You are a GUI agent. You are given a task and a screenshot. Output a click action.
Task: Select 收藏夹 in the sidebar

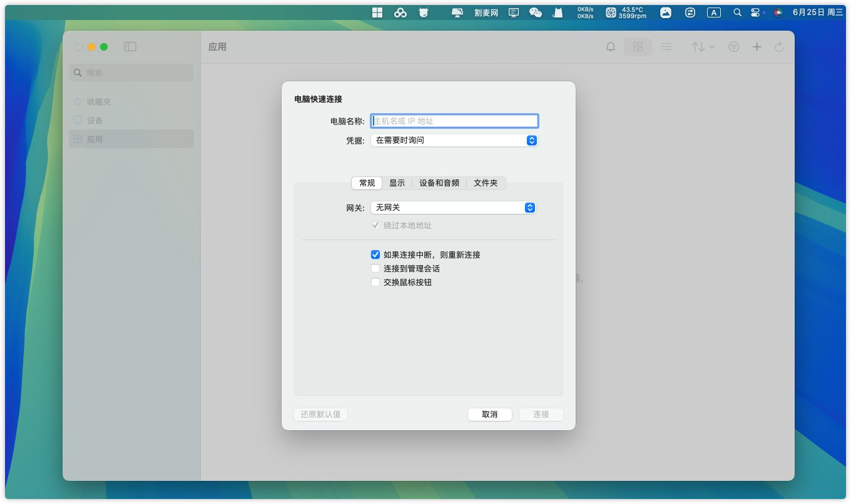click(x=99, y=102)
